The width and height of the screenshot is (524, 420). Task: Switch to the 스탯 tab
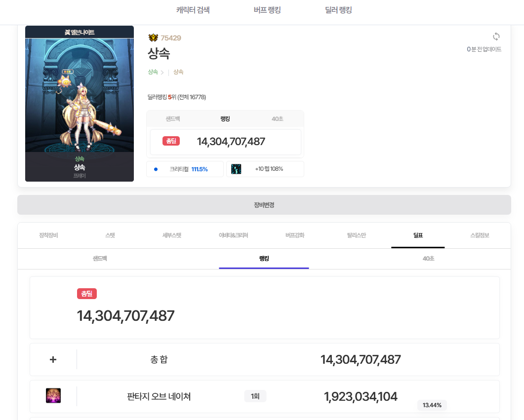point(110,235)
